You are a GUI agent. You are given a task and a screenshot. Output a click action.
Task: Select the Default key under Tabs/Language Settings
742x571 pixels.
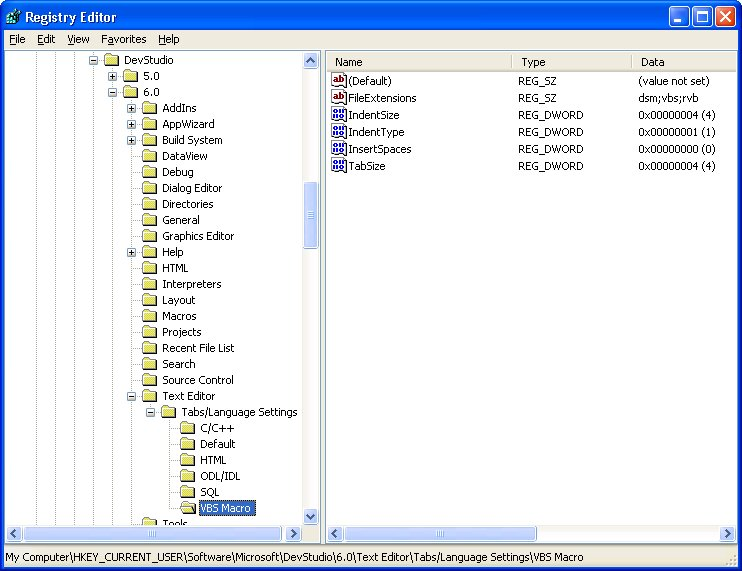(x=218, y=444)
